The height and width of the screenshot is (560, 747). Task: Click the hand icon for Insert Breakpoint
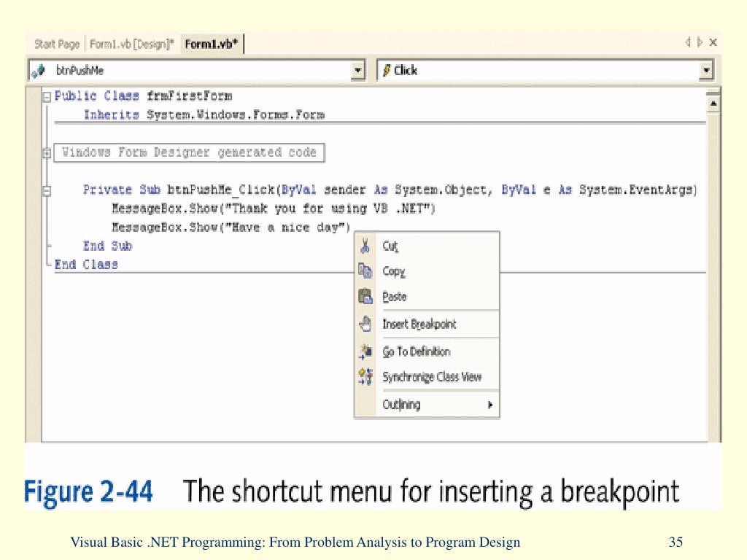point(365,324)
